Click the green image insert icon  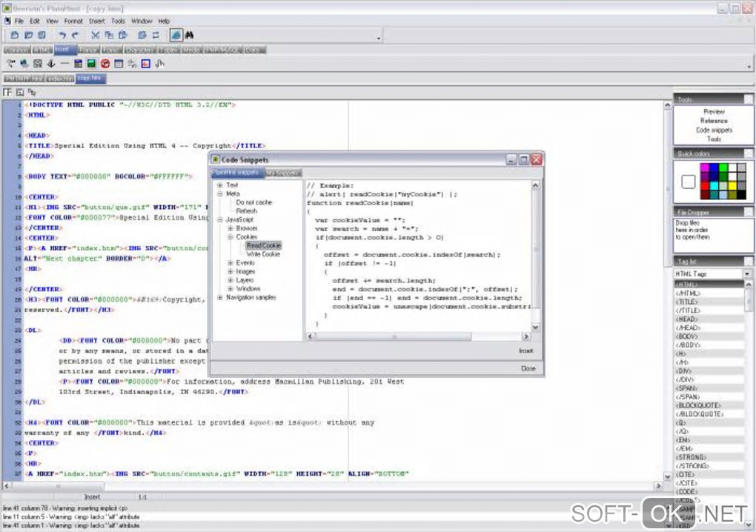(92, 64)
